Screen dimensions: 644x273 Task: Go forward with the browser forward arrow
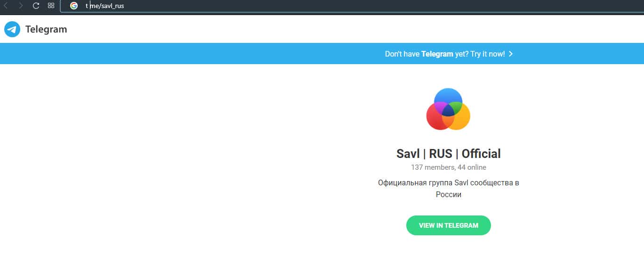pos(21,6)
